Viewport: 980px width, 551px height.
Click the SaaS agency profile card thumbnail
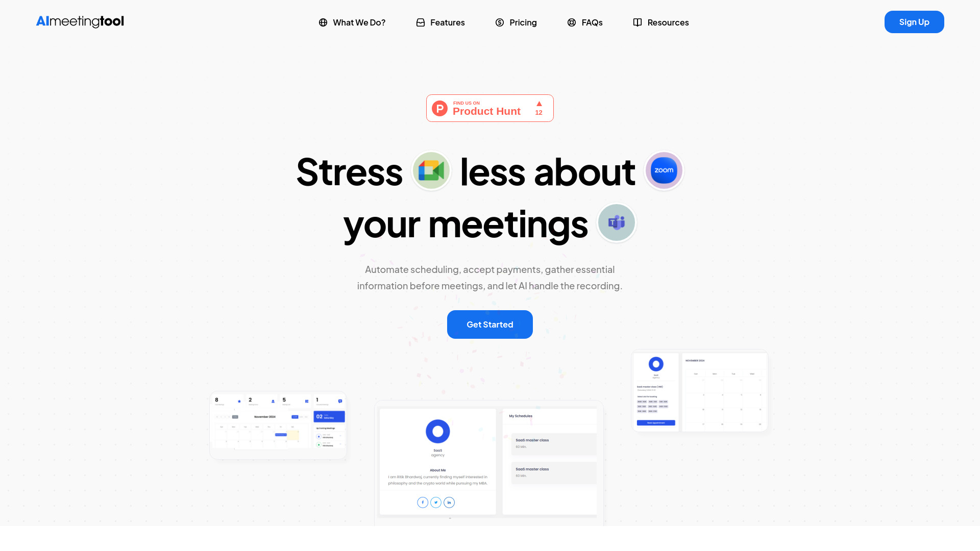click(437, 461)
